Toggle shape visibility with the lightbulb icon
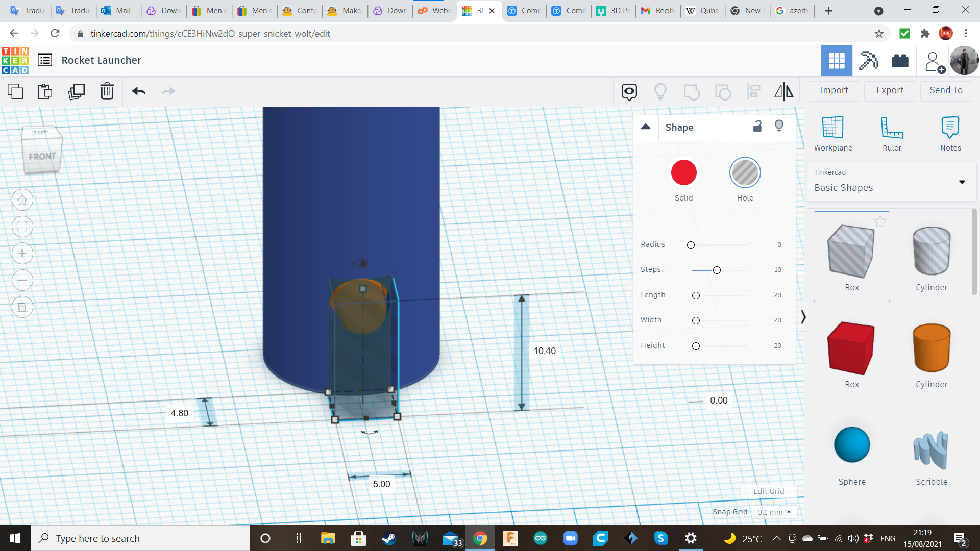Screen dimensions: 980x551 click(x=779, y=126)
